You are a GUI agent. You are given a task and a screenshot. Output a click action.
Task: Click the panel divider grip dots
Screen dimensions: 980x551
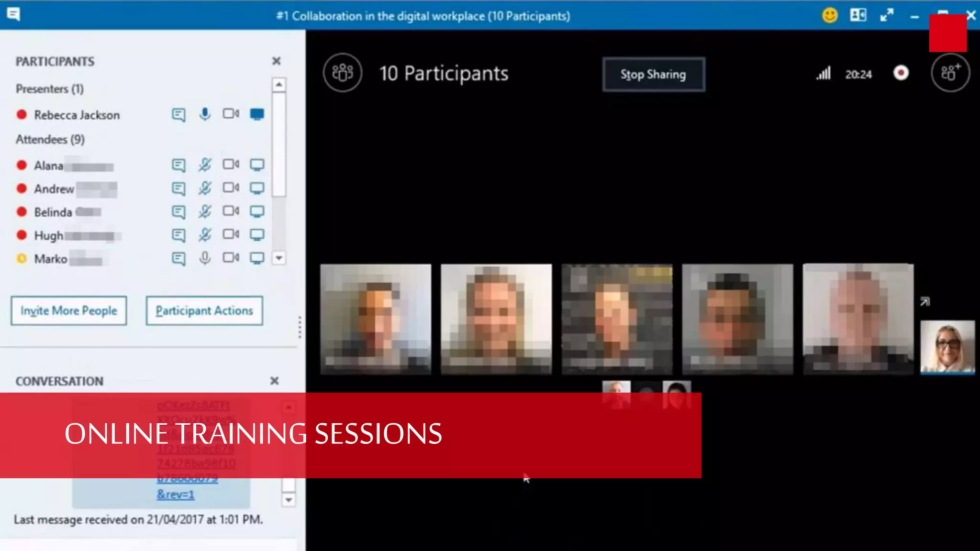tap(300, 327)
